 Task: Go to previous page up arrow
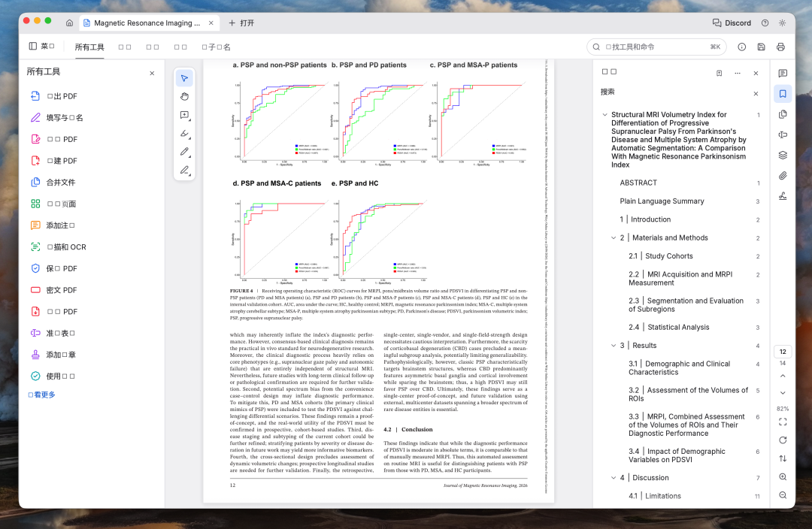783,376
